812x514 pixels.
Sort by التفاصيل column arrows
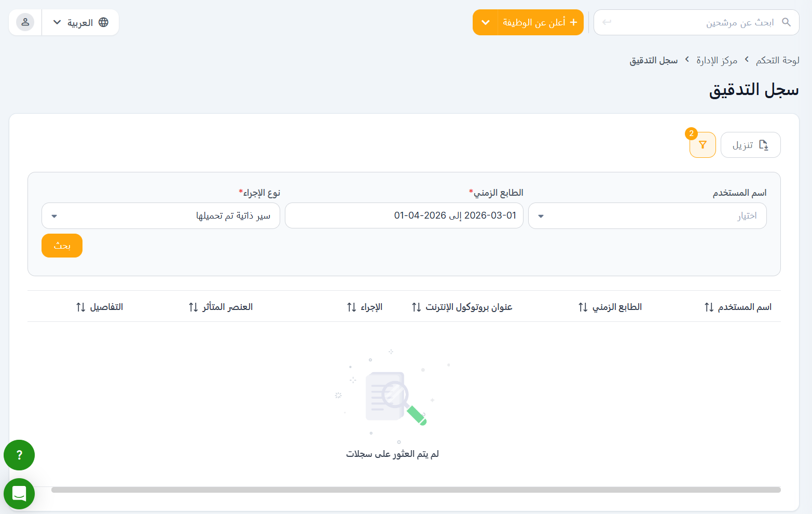pos(80,307)
